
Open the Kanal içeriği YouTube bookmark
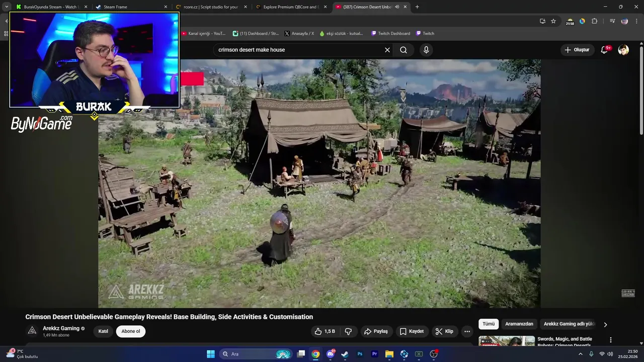point(204,33)
